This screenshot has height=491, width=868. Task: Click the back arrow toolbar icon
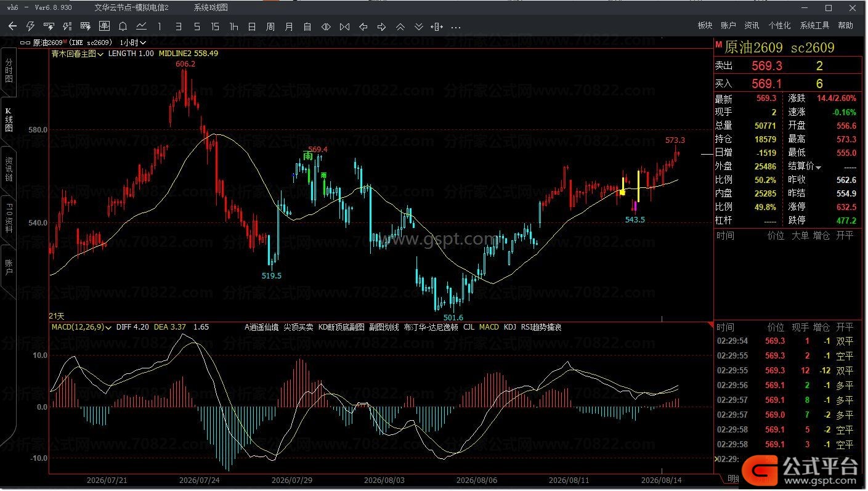(x=12, y=26)
